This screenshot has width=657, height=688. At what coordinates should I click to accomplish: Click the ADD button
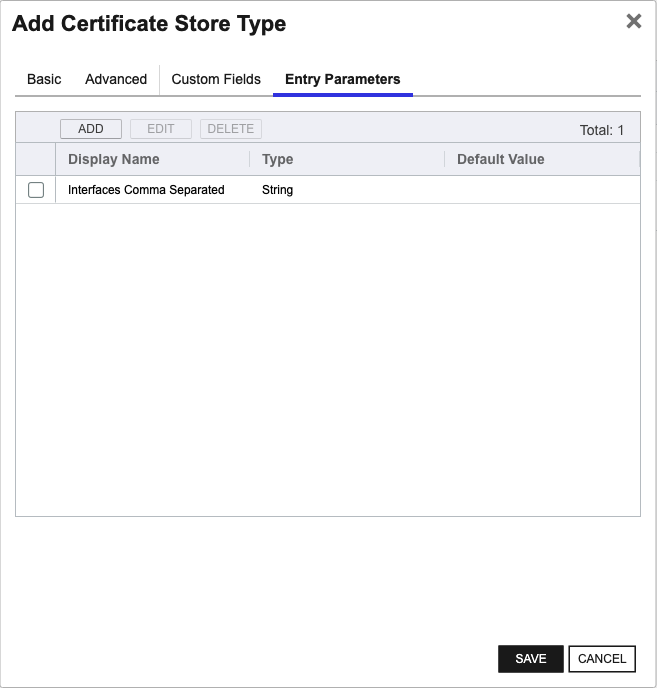click(91, 129)
